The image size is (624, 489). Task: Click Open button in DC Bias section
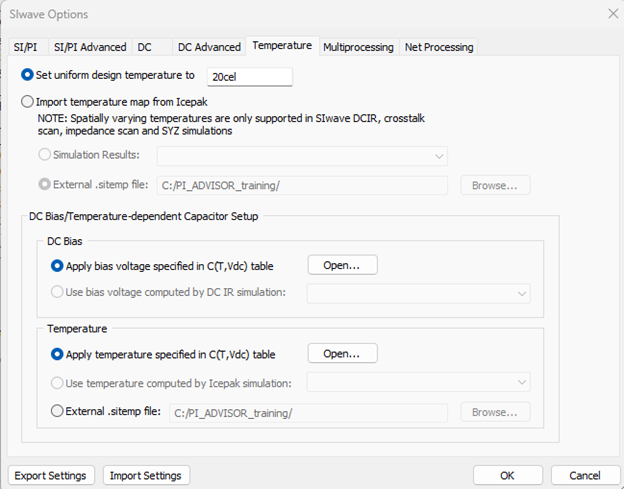(x=342, y=265)
